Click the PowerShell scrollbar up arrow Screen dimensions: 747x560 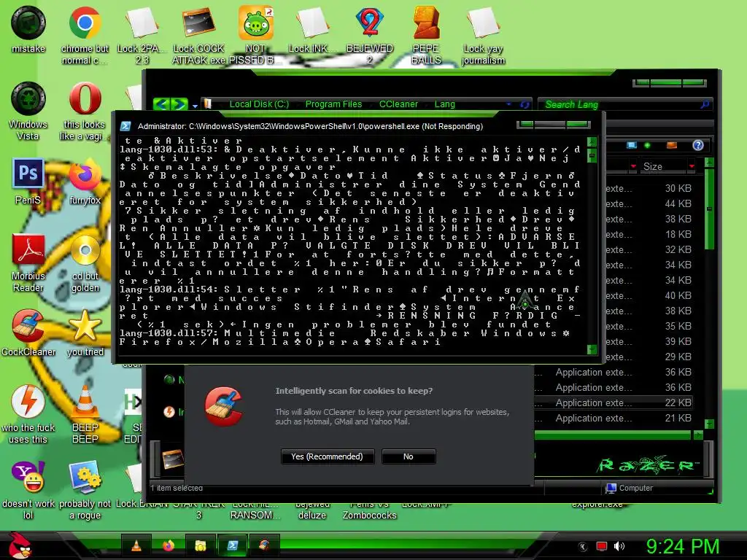point(592,142)
